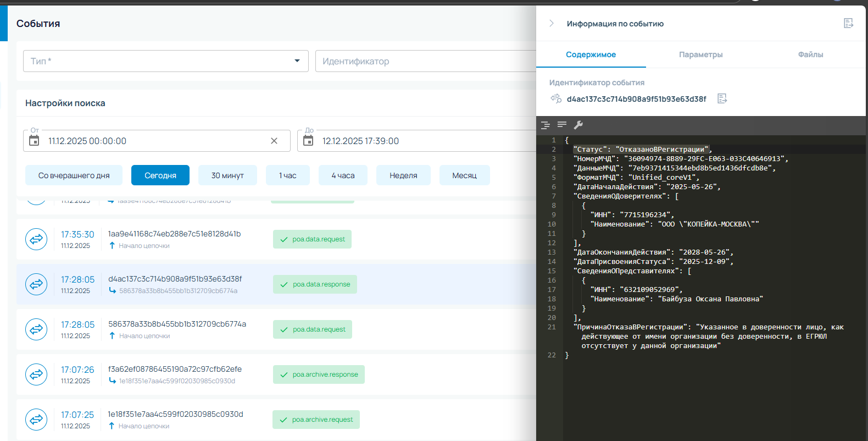Viewport: 868px width, 441px height.
Task: Switch to the 'Параметры' tab
Action: (x=700, y=54)
